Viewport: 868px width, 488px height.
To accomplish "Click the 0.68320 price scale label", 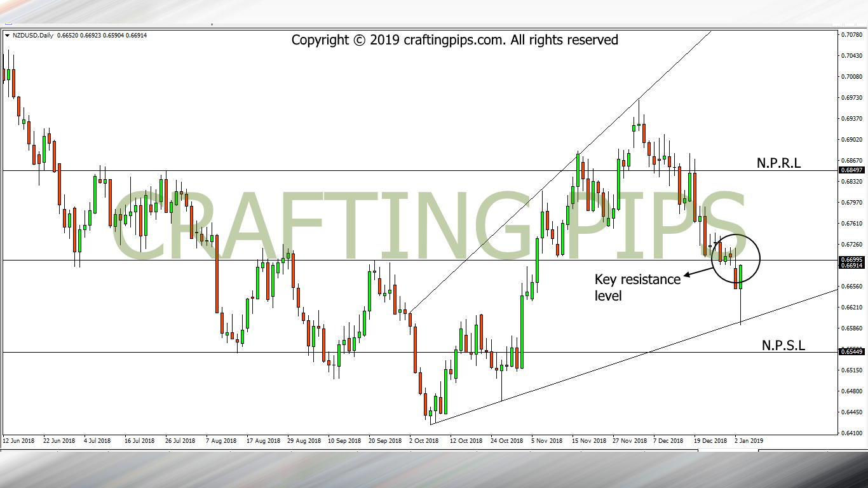I will click(851, 181).
